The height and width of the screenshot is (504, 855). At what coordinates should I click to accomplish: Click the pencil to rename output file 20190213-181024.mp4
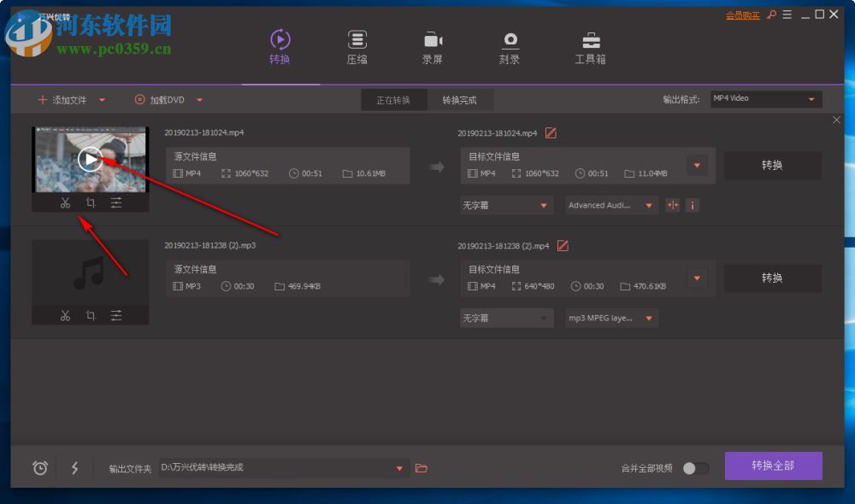tap(551, 132)
